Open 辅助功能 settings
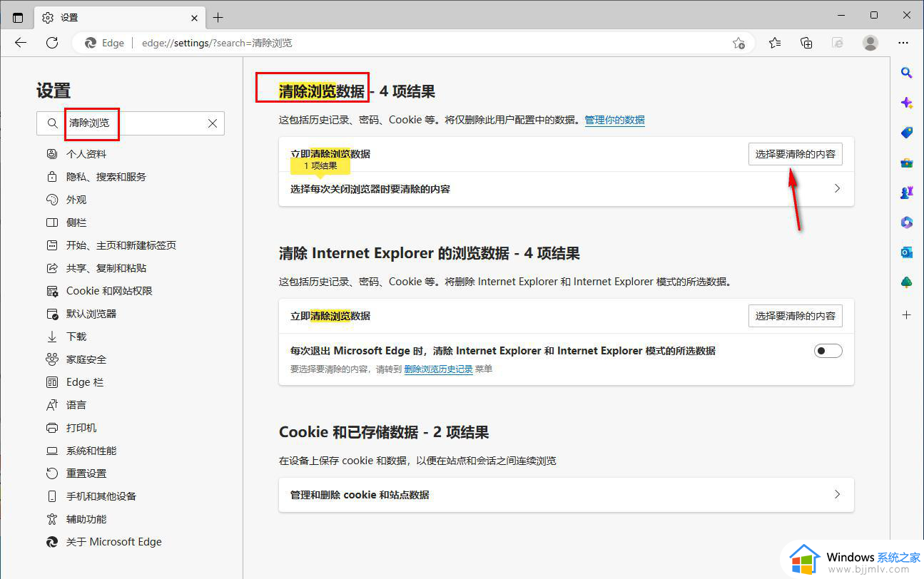 click(x=86, y=519)
